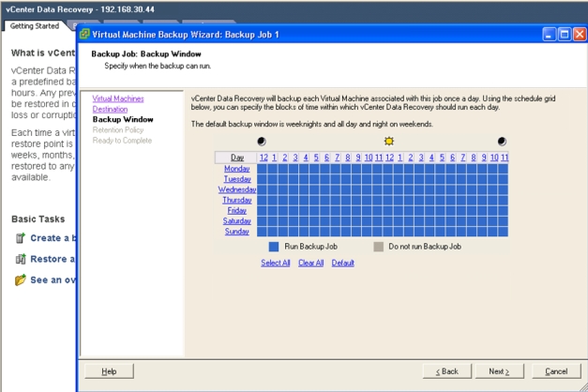
Task: Click the sun icon above noon column
Action: click(388, 141)
